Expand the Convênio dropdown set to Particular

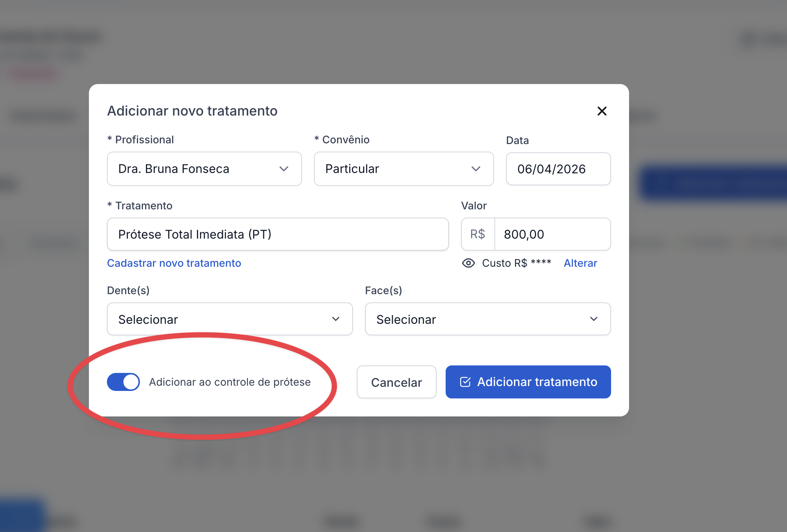point(403,169)
